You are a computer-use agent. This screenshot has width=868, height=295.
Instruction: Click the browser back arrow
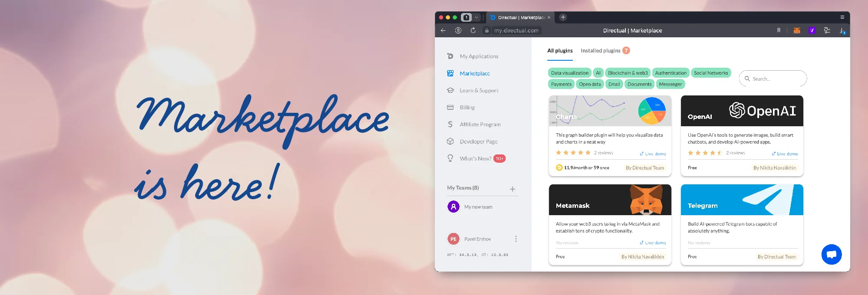pyautogui.click(x=443, y=30)
